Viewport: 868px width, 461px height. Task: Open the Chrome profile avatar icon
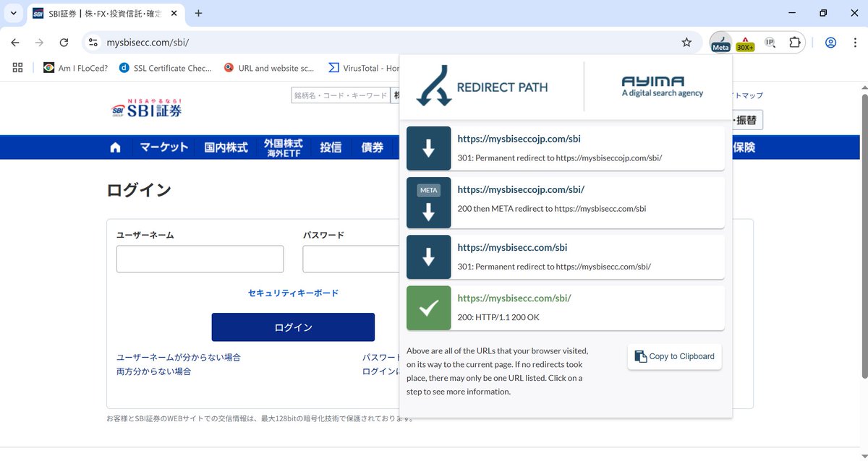point(830,43)
